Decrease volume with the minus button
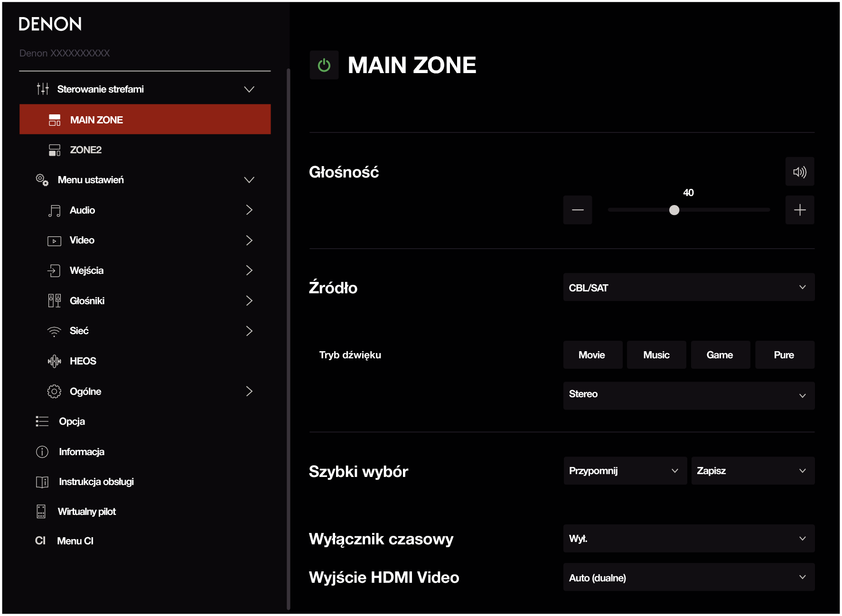This screenshot has width=842, height=616. pos(578,210)
